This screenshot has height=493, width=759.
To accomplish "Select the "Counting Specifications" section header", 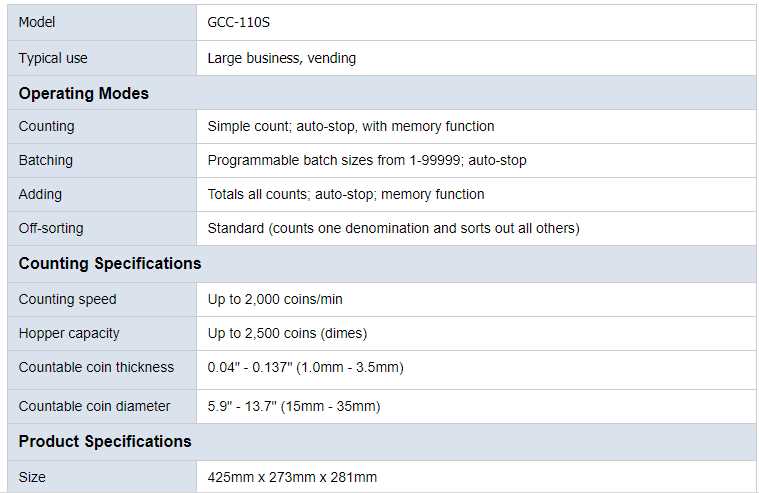I will point(110,263).
